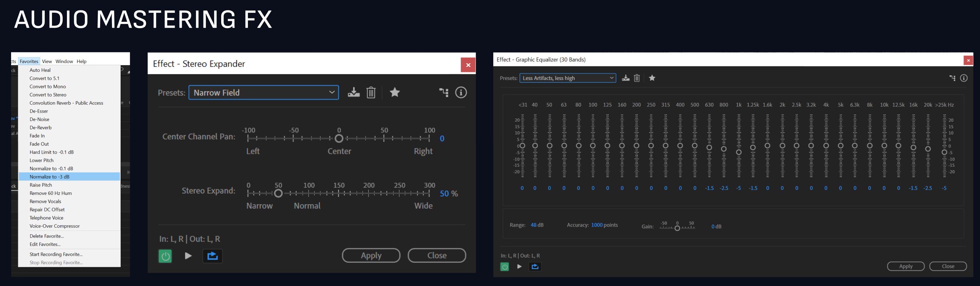
Task: Choose Convert to 5.1 favorite
Action: (69, 78)
